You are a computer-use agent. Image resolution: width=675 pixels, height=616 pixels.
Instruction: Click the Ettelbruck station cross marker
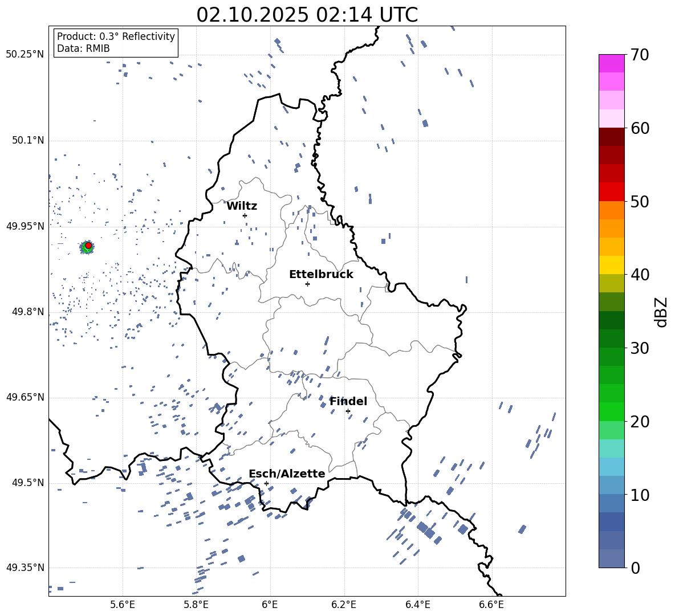click(307, 284)
